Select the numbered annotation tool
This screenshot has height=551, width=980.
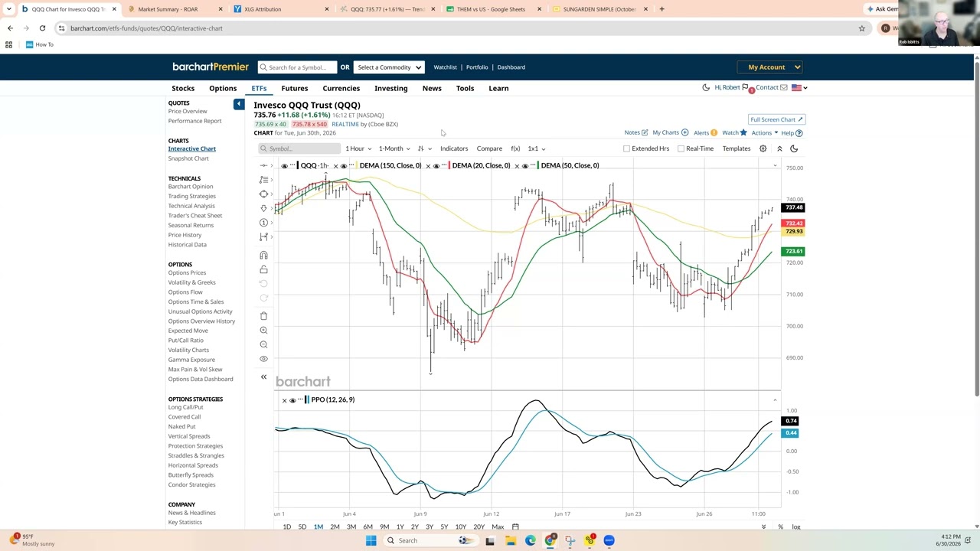tap(263, 223)
